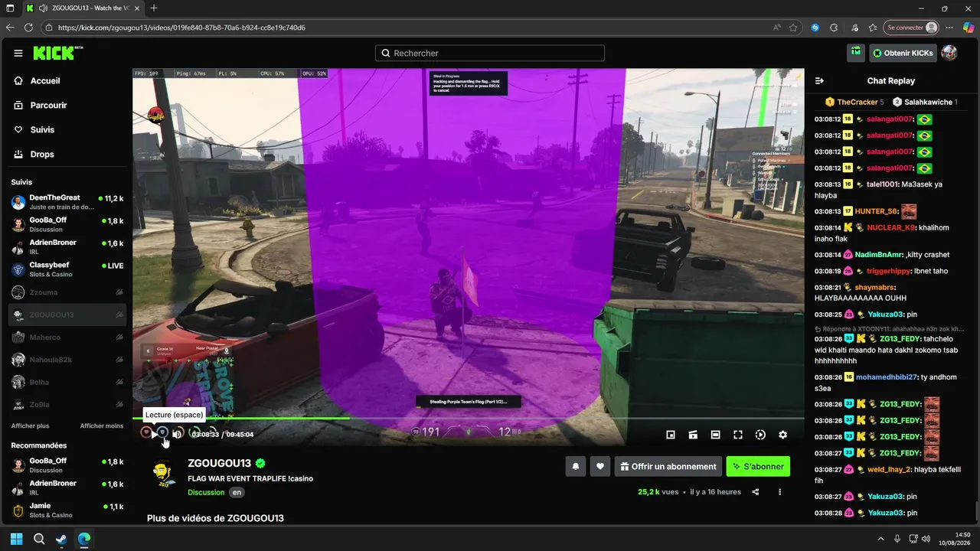Open the video player settings gear
The image size is (980, 551).
[782, 435]
